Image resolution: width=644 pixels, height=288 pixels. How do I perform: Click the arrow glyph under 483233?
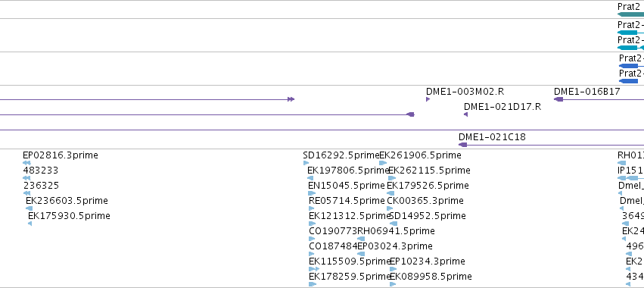(26, 178)
